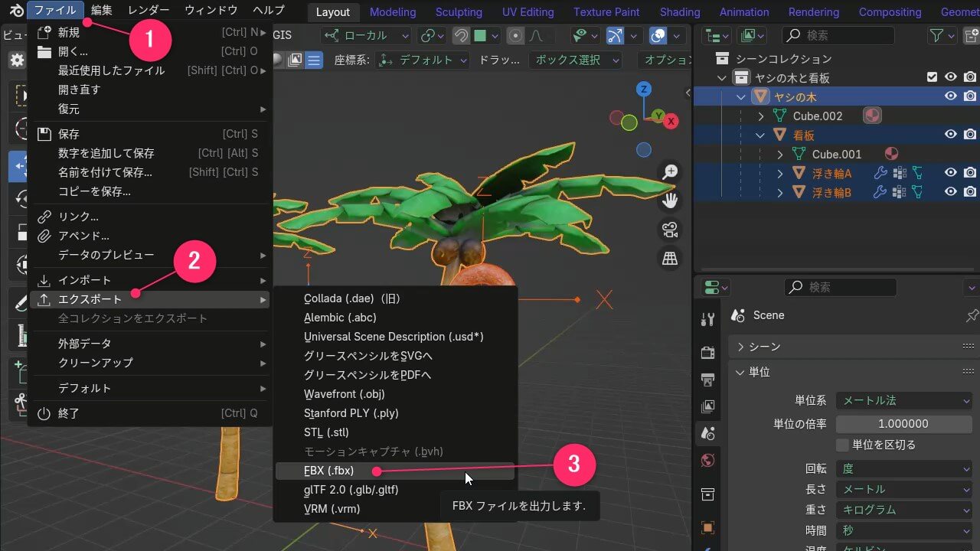This screenshot has width=980, height=551.
Task: Activate the zoom magnifier icon in the viewport gizmos
Action: click(670, 171)
